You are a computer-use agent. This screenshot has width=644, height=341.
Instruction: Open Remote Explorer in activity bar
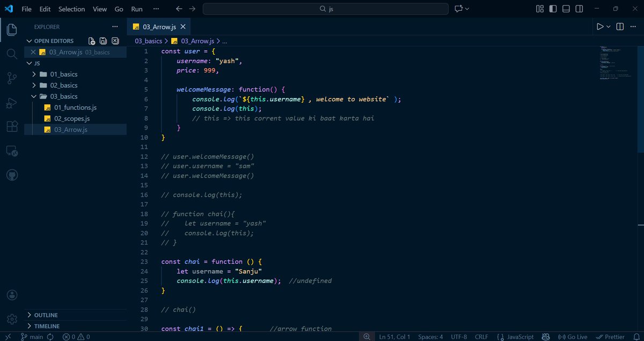click(x=12, y=151)
